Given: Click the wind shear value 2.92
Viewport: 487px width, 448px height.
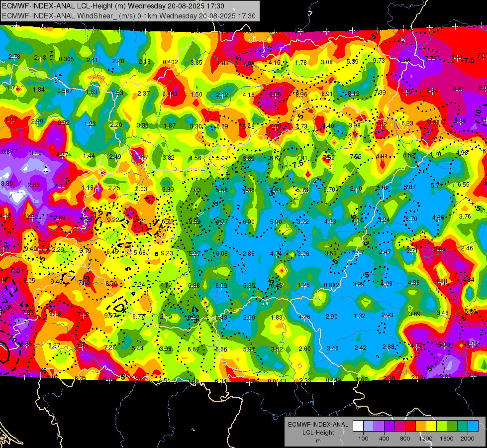Looking at the screenshot, I should coord(63,123).
